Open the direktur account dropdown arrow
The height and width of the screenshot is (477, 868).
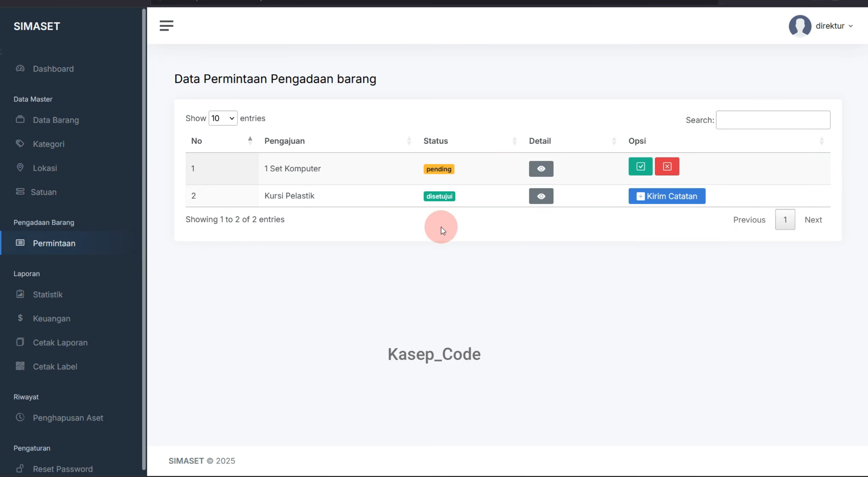(x=851, y=26)
